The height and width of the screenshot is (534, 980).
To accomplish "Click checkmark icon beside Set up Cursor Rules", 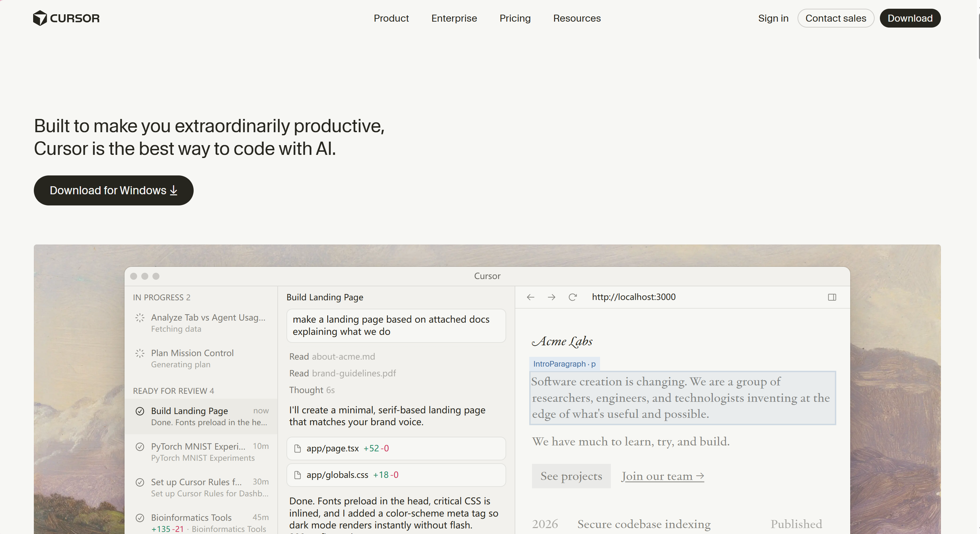I will [140, 482].
